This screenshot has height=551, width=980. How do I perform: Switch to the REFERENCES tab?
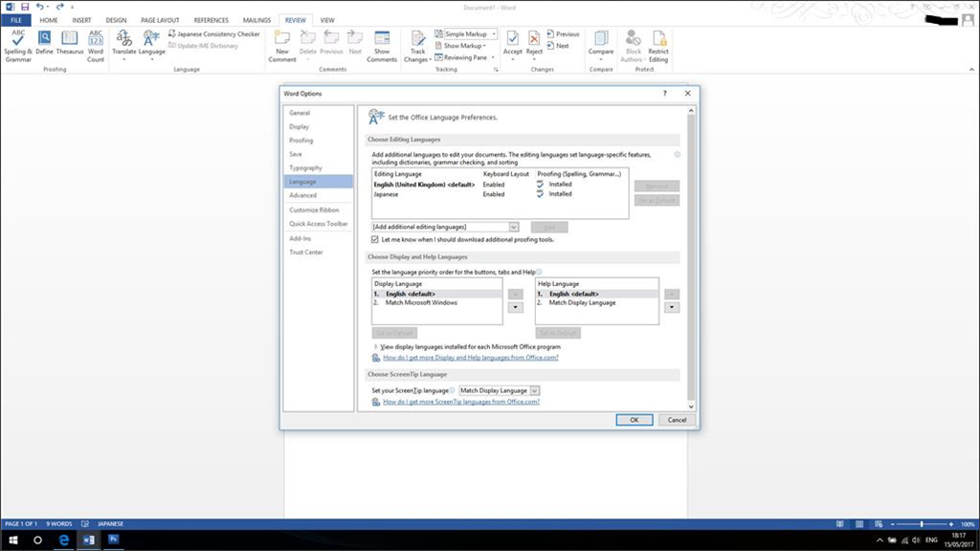pos(212,20)
